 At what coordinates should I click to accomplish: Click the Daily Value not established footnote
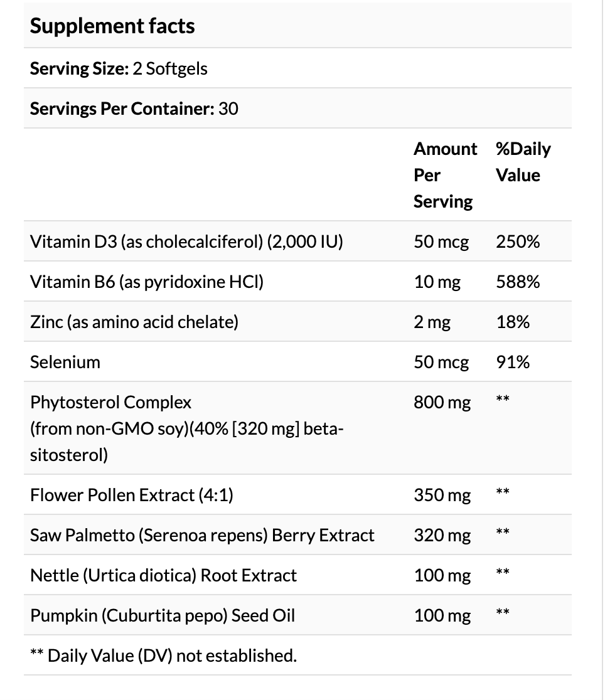[164, 655]
